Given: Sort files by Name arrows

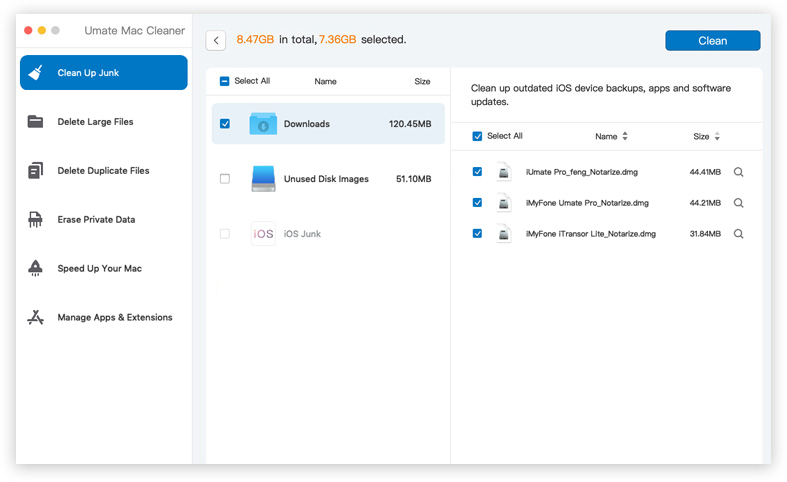Looking at the screenshot, I should click(x=625, y=136).
